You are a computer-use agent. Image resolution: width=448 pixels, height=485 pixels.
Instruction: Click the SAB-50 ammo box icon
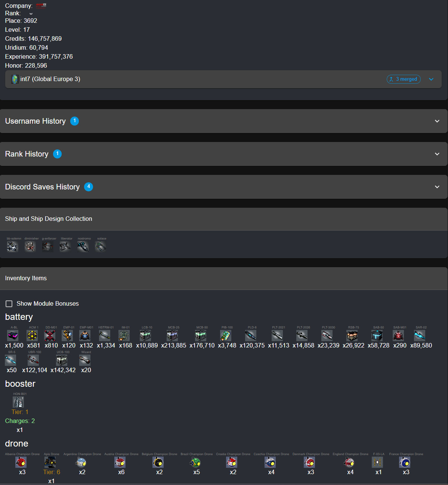(377, 336)
